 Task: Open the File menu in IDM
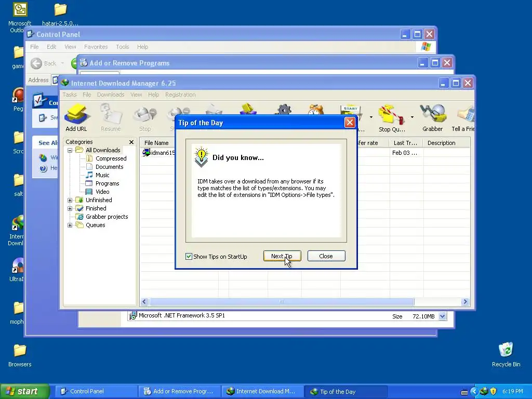coord(87,95)
